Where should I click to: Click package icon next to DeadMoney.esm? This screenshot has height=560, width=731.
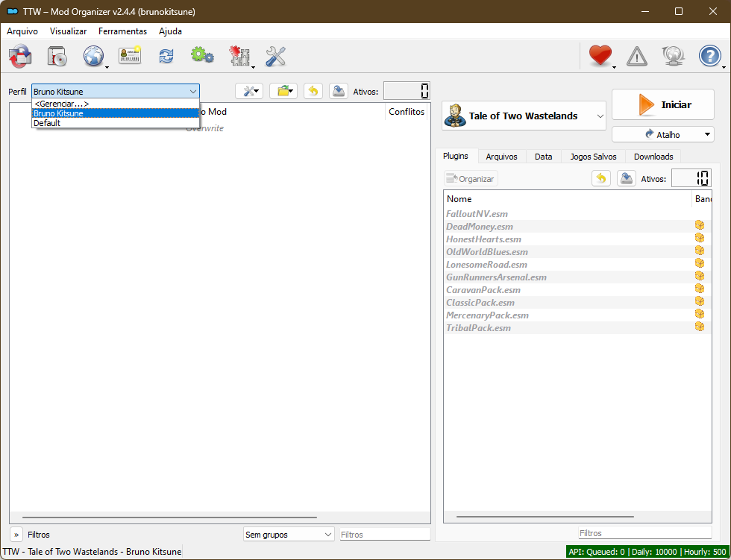click(x=700, y=225)
